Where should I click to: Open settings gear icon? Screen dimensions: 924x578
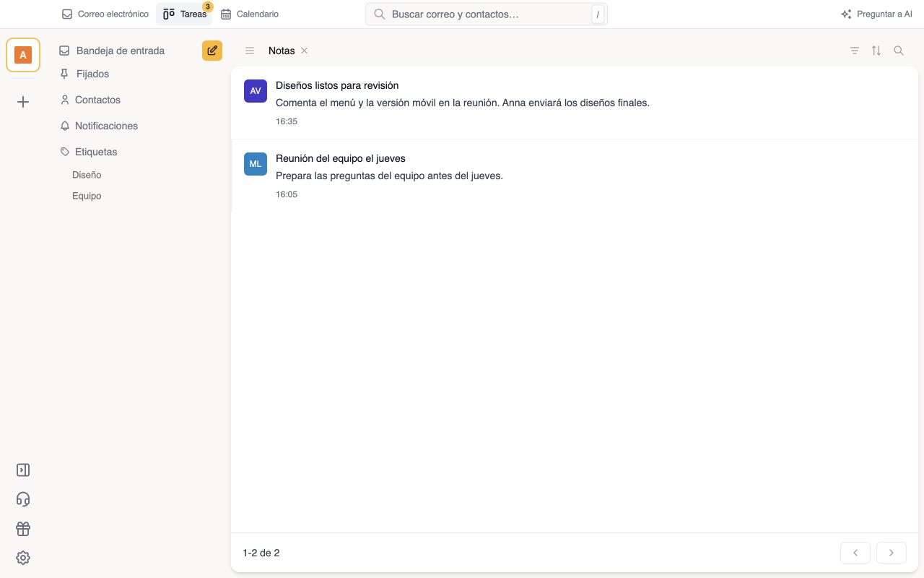click(23, 558)
